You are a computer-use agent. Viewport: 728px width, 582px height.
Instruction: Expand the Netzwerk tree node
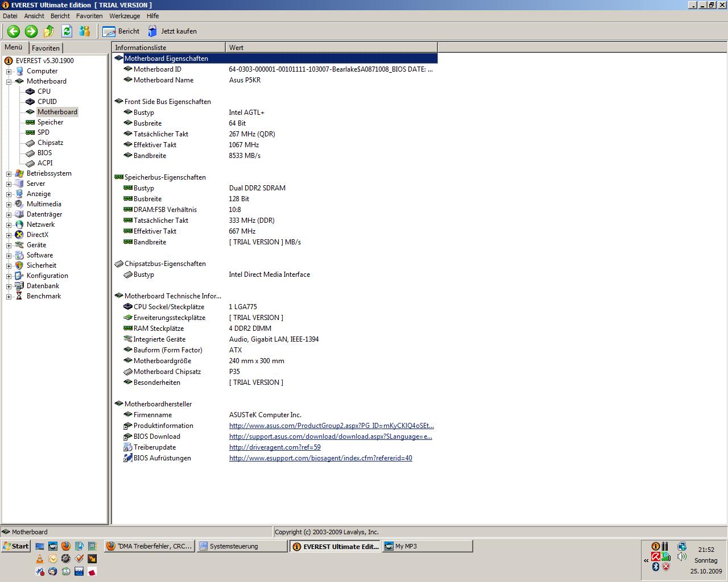[x=9, y=225]
